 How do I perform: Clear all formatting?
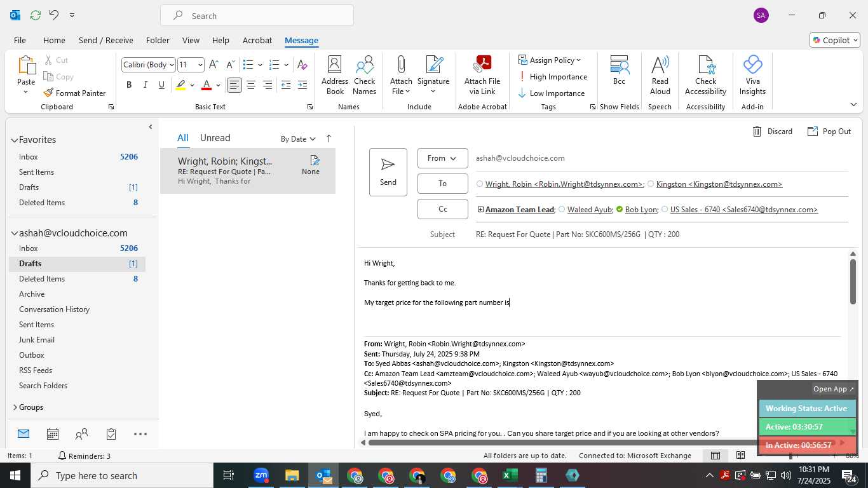click(302, 65)
